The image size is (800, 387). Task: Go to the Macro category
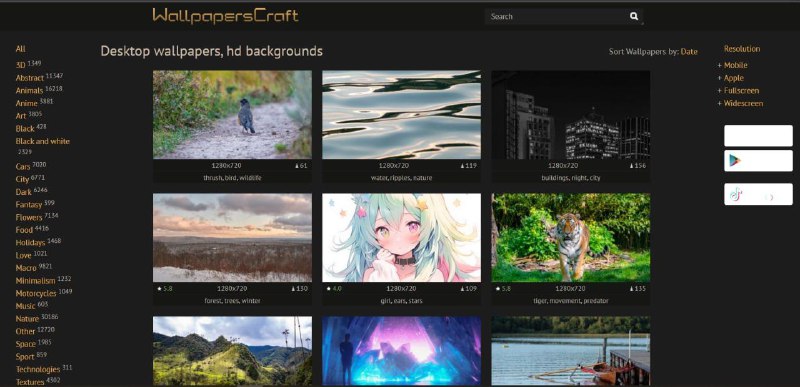(26, 268)
